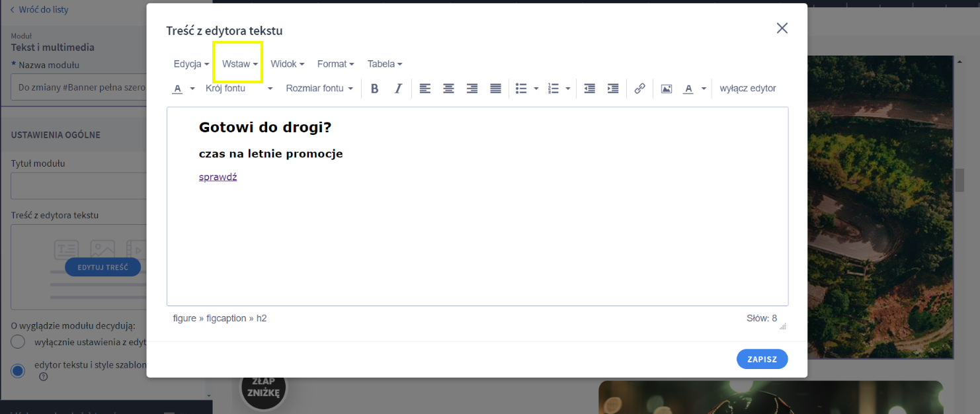Align text to the left
The height and width of the screenshot is (414, 980).
point(425,89)
